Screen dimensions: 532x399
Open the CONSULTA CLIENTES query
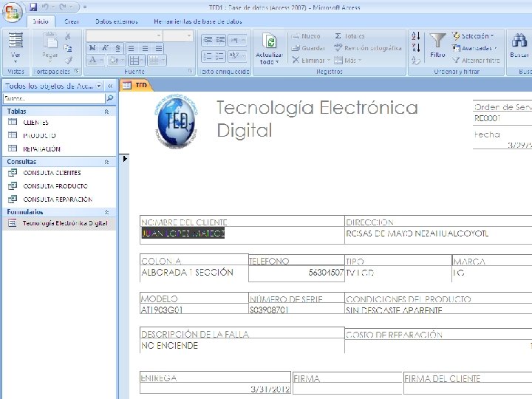59,173
